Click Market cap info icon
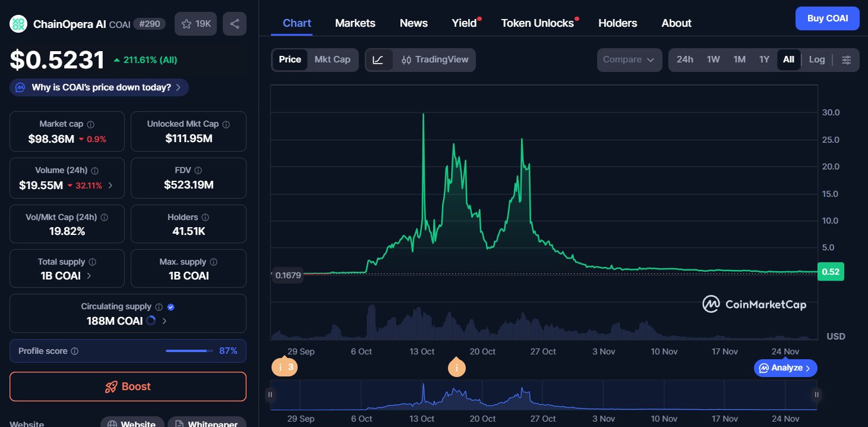 (91, 124)
